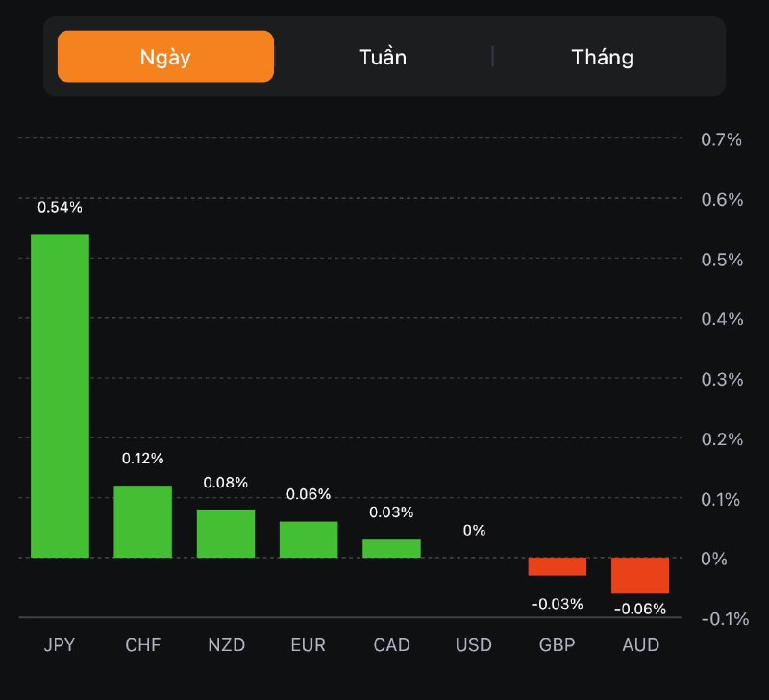Click the -0.03% value label under GBP

[557, 604]
